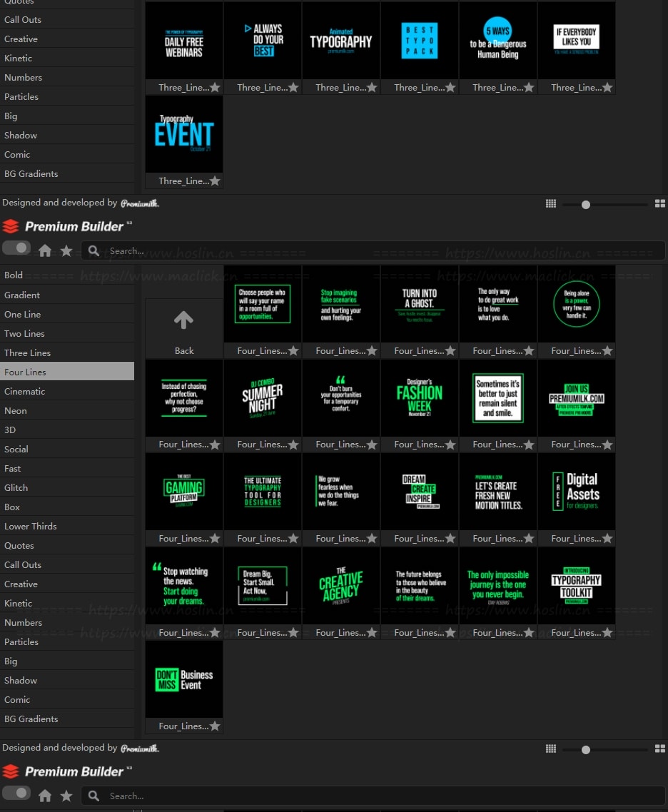Viewport: 668px width, 812px height.
Task: Open Premiumilk link below the Three Lines grid
Action: [x=139, y=203]
